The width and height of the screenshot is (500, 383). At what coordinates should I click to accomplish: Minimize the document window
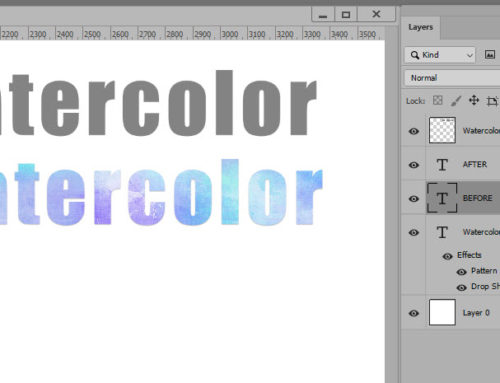tap(323, 15)
